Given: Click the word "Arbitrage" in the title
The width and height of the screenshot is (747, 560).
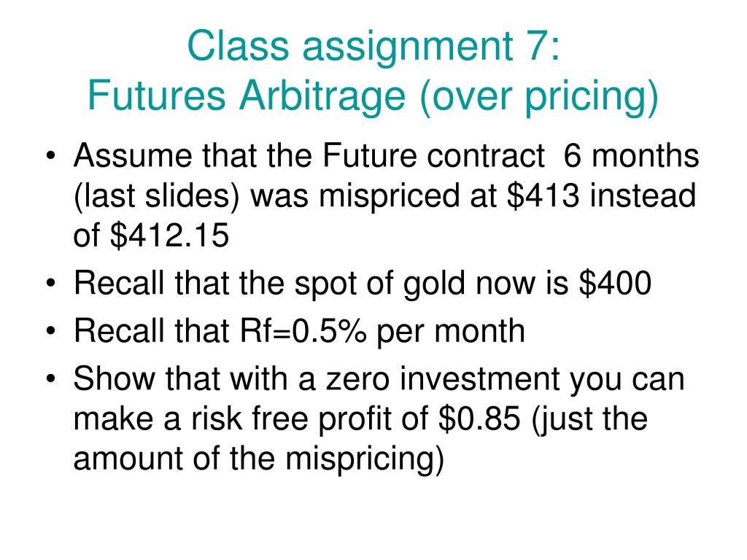Looking at the screenshot, I should (322, 97).
